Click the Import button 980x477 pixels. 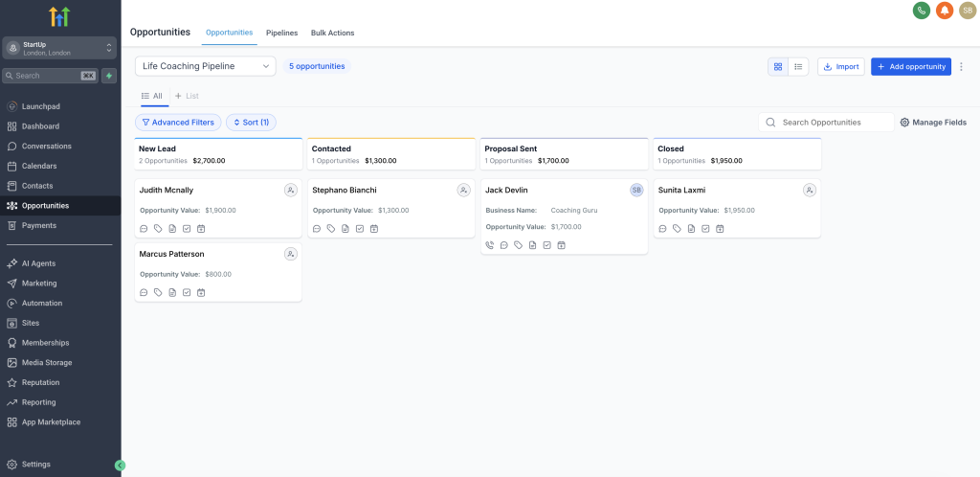841,67
